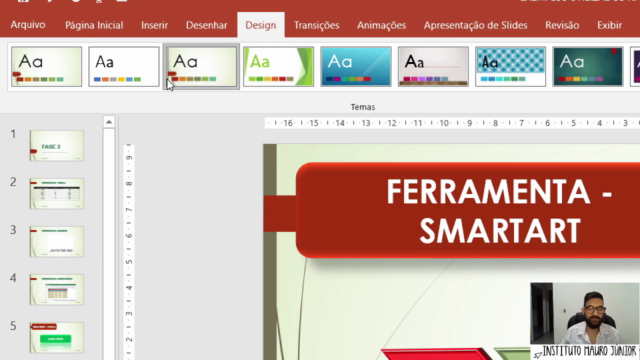Screen dimensions: 640x360
Task: Click the vertical ruler beside the slide
Action: click(x=129, y=252)
